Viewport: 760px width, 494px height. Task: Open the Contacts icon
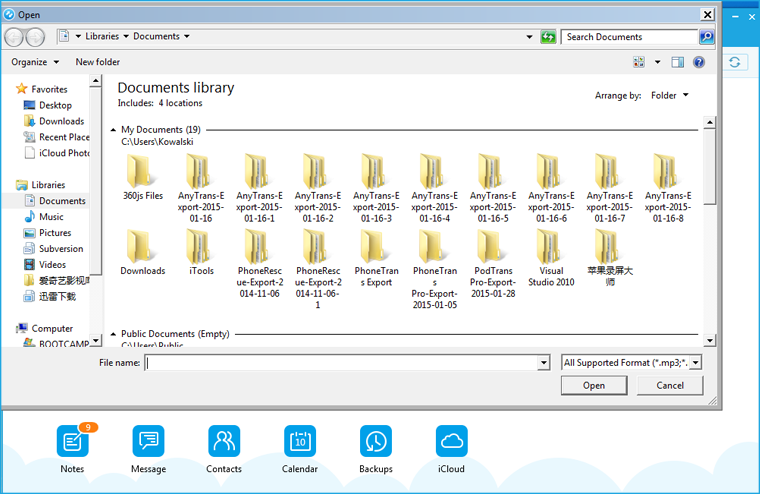[x=224, y=441]
